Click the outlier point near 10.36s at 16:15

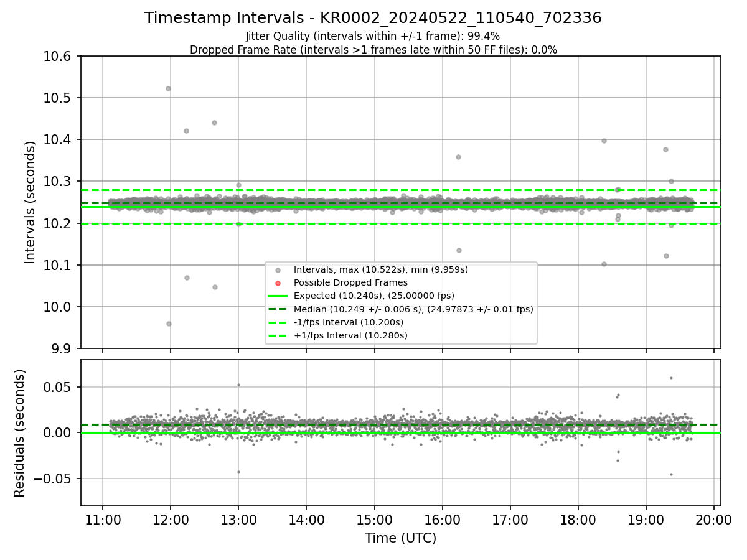pyautogui.click(x=458, y=157)
